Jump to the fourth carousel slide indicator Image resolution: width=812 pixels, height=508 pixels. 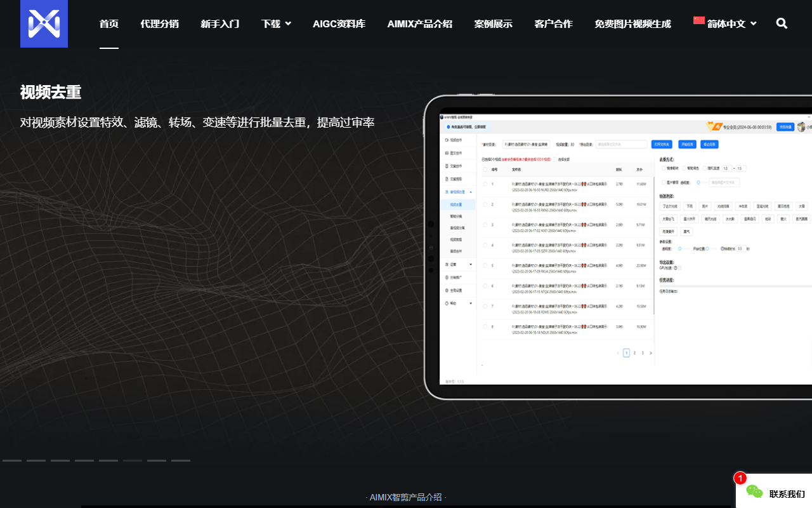(84, 460)
